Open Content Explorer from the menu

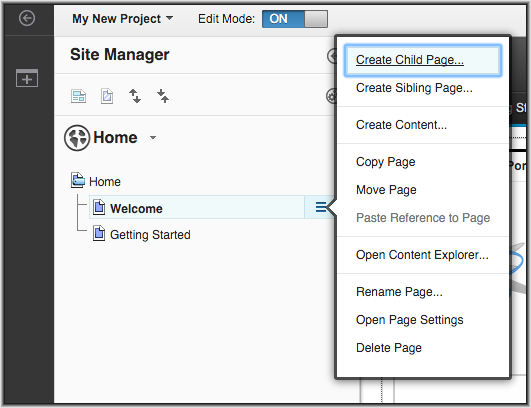(x=422, y=255)
